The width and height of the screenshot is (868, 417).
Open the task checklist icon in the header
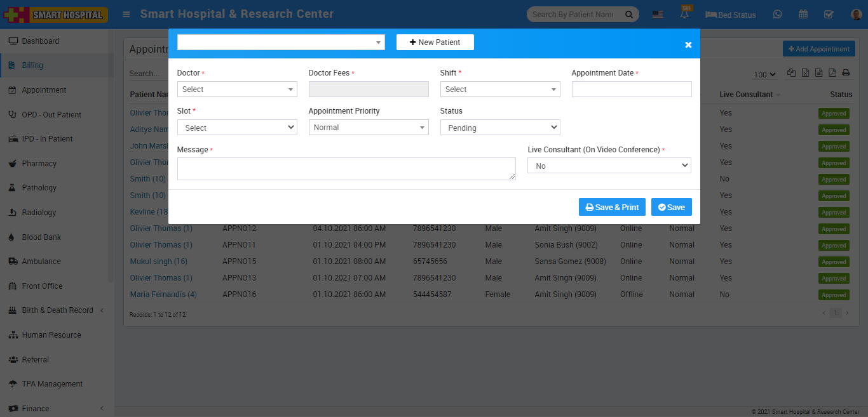829,15
